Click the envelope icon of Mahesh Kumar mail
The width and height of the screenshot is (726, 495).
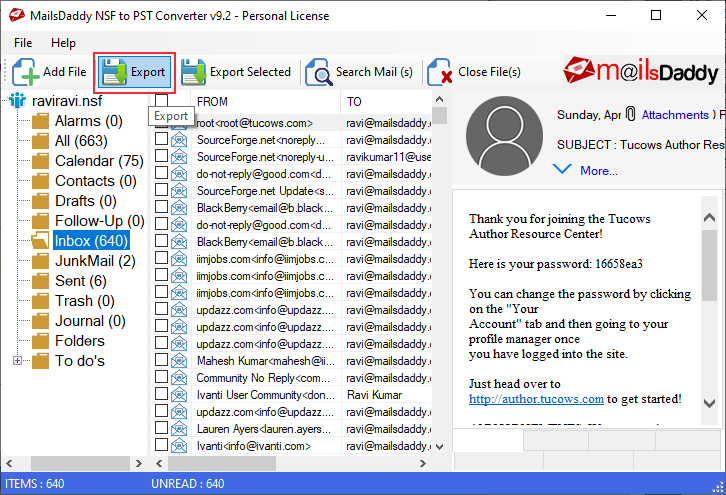[x=179, y=361]
